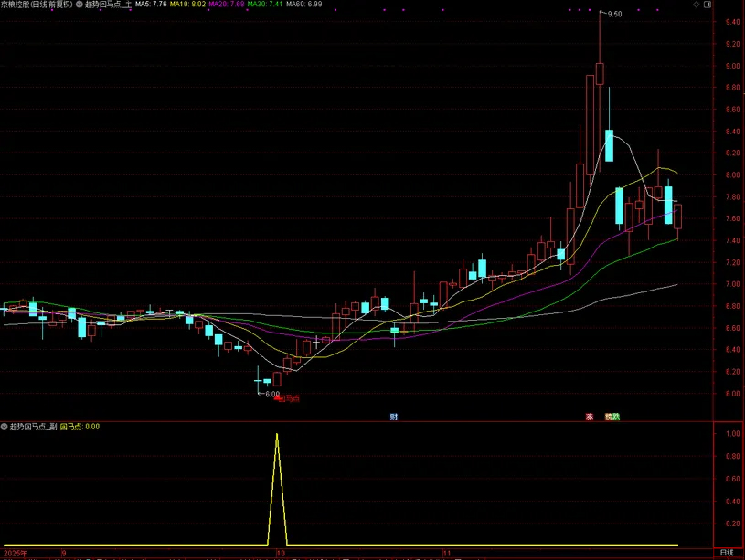This screenshot has width=745, height=560.
Task: Click the MA30 value label
Action: click(x=264, y=5)
